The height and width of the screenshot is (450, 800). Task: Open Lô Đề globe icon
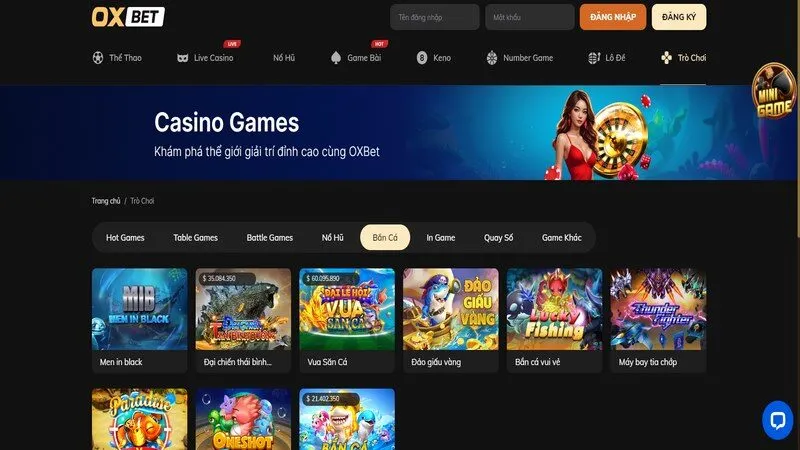coord(594,58)
